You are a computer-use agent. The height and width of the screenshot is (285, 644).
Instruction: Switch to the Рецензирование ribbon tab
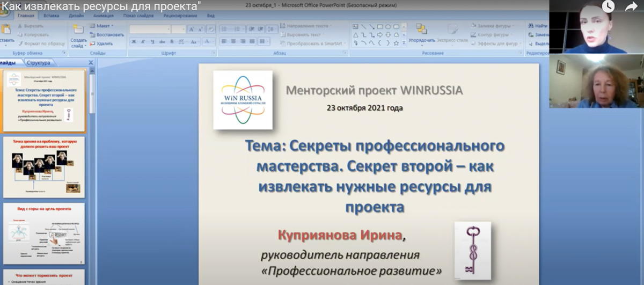click(x=181, y=16)
